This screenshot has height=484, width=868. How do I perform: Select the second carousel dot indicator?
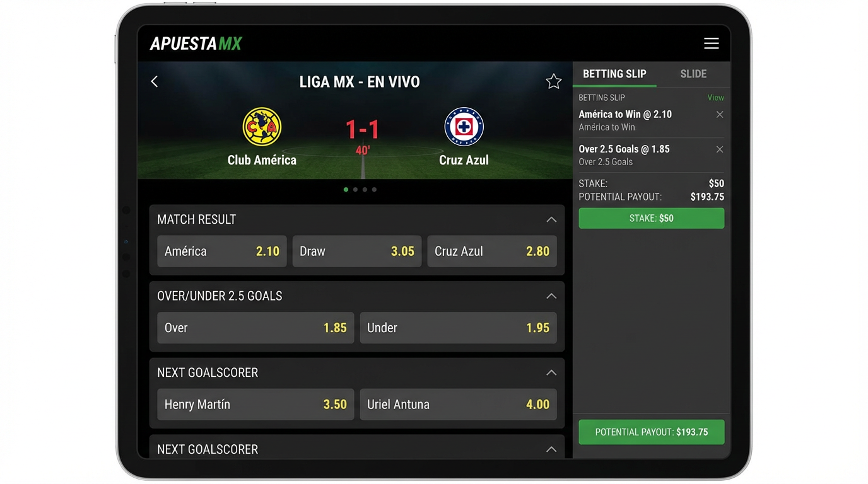355,189
